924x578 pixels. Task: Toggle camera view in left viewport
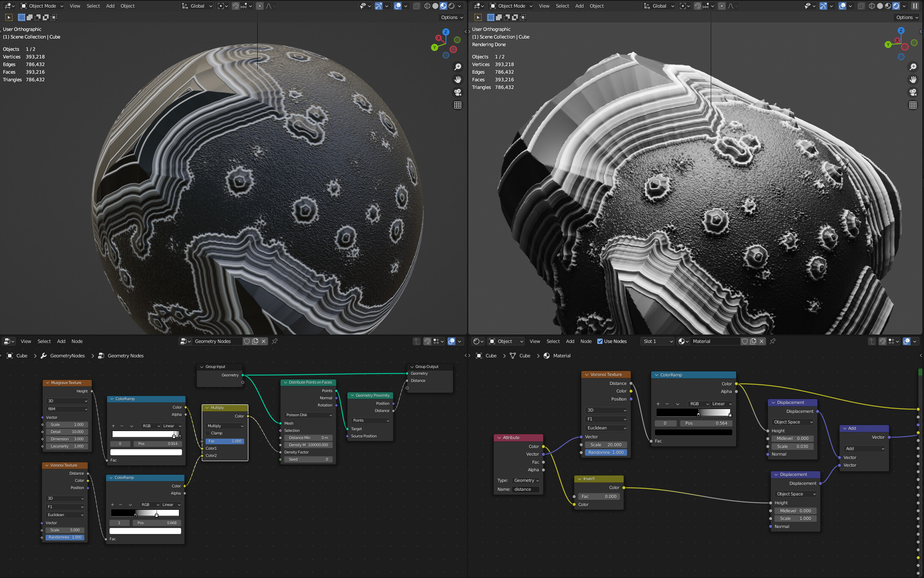457,92
